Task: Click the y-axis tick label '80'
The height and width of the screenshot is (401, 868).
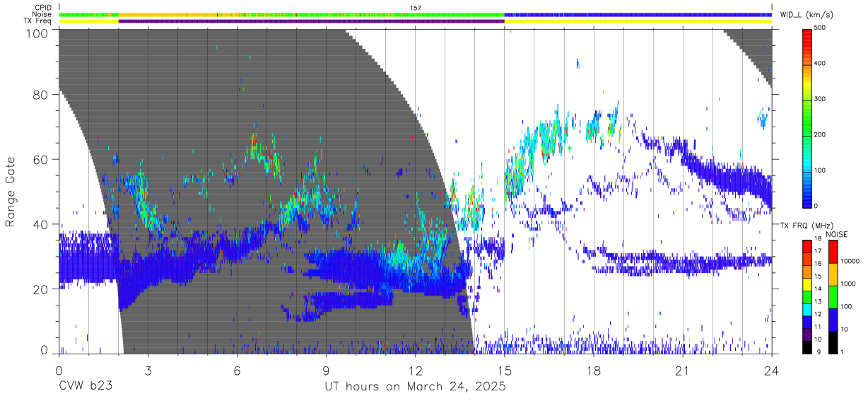Action: tap(42, 95)
